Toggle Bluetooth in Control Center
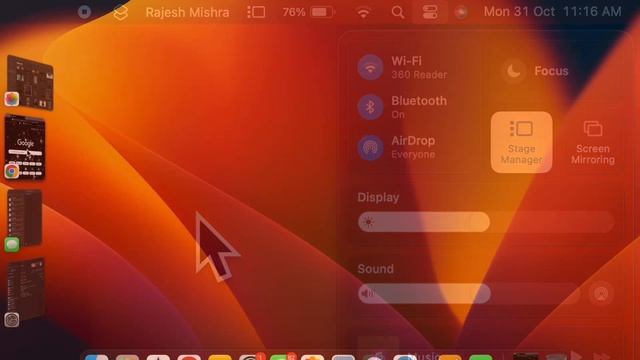Viewport: 640px width, 360px height. (370, 107)
